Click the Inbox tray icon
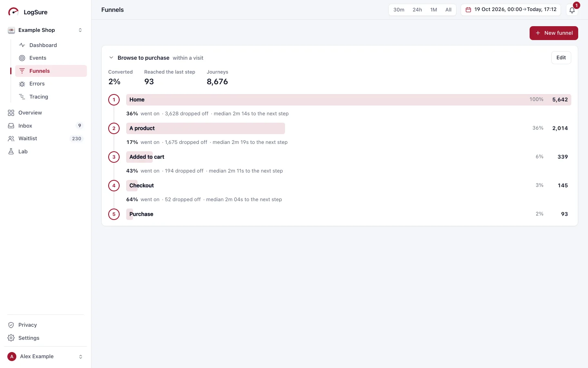The height and width of the screenshot is (368, 588). click(x=11, y=126)
